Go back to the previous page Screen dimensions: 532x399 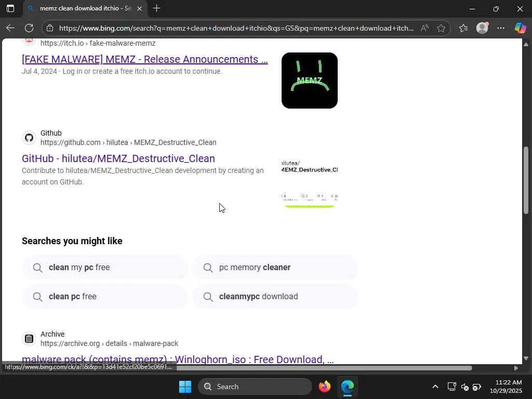[10, 28]
